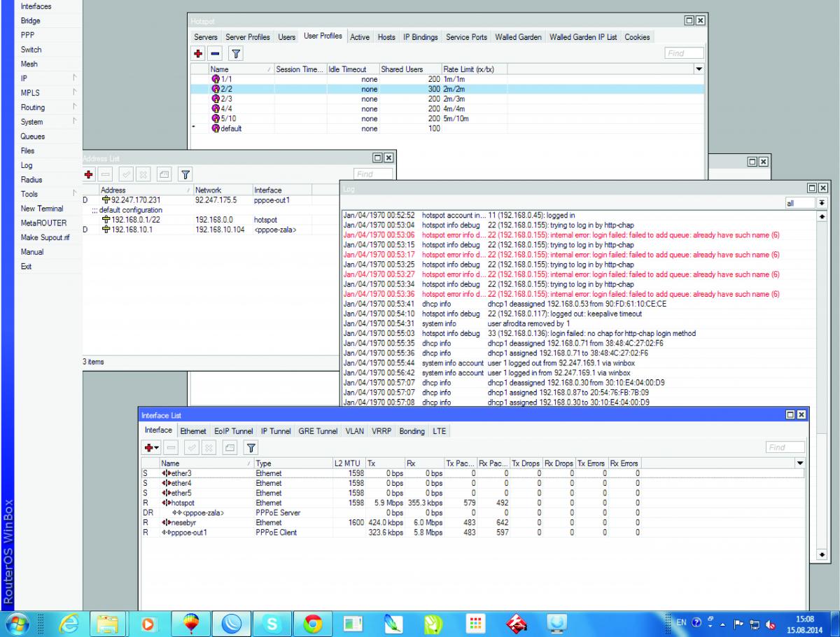Viewport: 840px width, 637px height.
Task: Open the EoIP Tunnel tab
Action: pyautogui.click(x=234, y=431)
